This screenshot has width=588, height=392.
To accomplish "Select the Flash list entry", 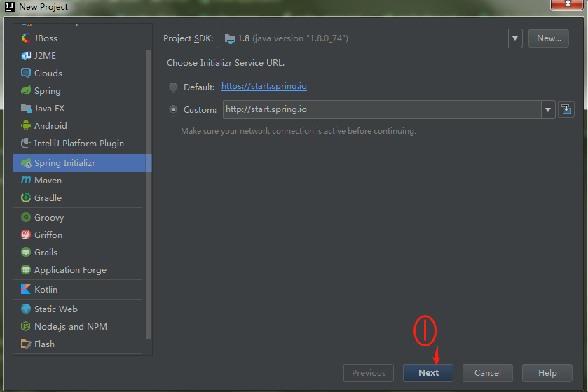I will tap(79, 344).
